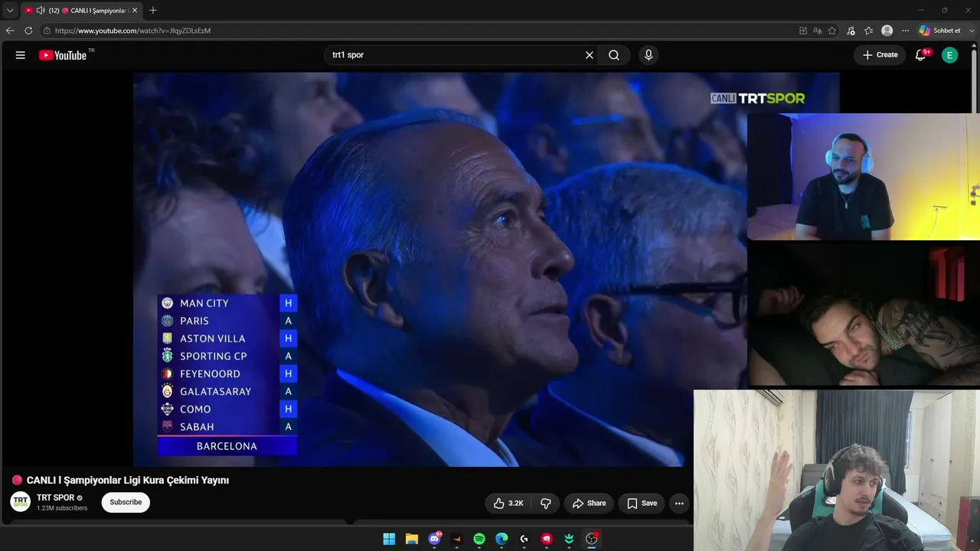Go back with the browser back arrow
The image size is (980, 551).
pyautogui.click(x=10, y=31)
